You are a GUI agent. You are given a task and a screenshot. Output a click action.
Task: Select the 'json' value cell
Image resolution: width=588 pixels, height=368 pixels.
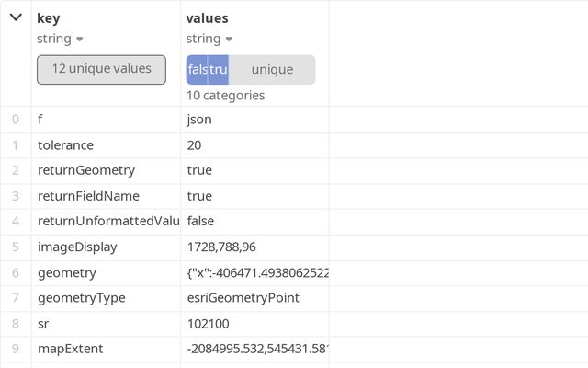(x=199, y=120)
